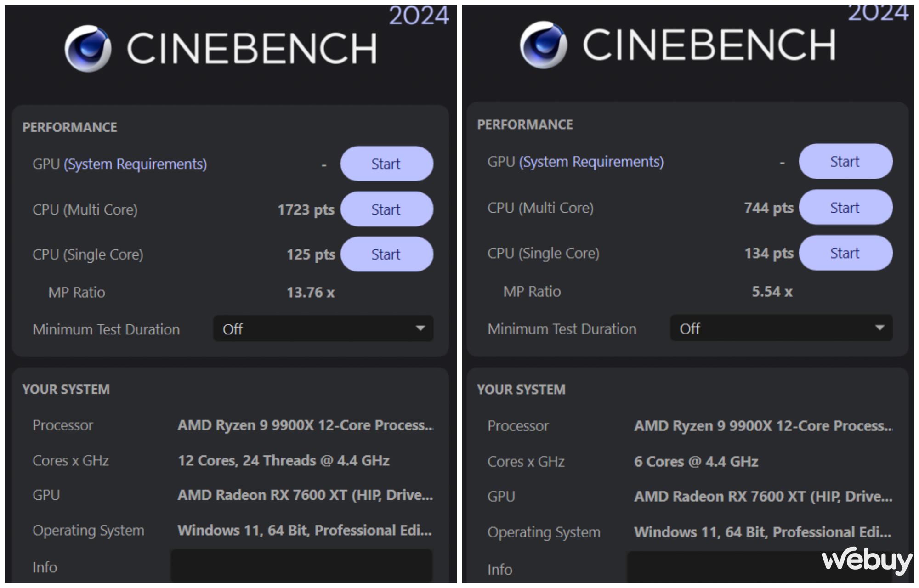Click the 13.76 x MP Ratio value
The height and width of the screenshot is (588, 919).
tap(311, 293)
